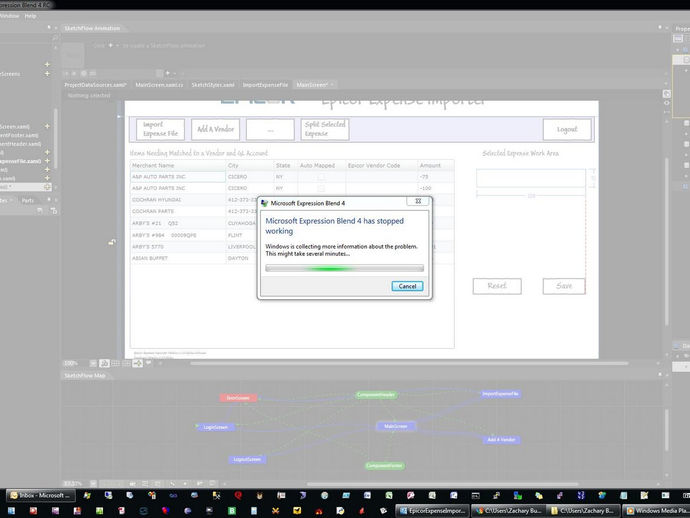The image size is (690, 518).
Task: Open the Parts tab in left panel
Action: click(x=28, y=201)
